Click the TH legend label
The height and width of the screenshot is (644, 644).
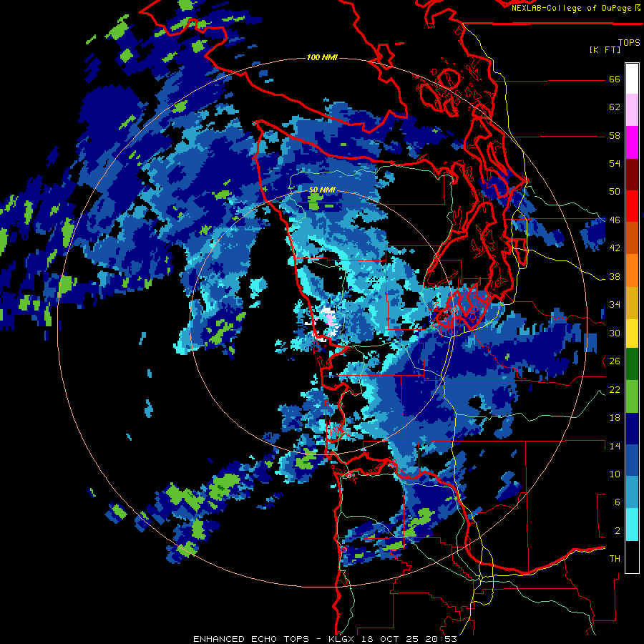(x=615, y=559)
